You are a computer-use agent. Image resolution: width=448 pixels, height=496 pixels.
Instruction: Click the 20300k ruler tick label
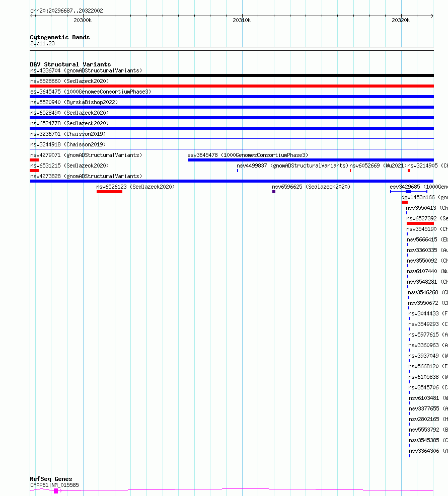pos(83,20)
